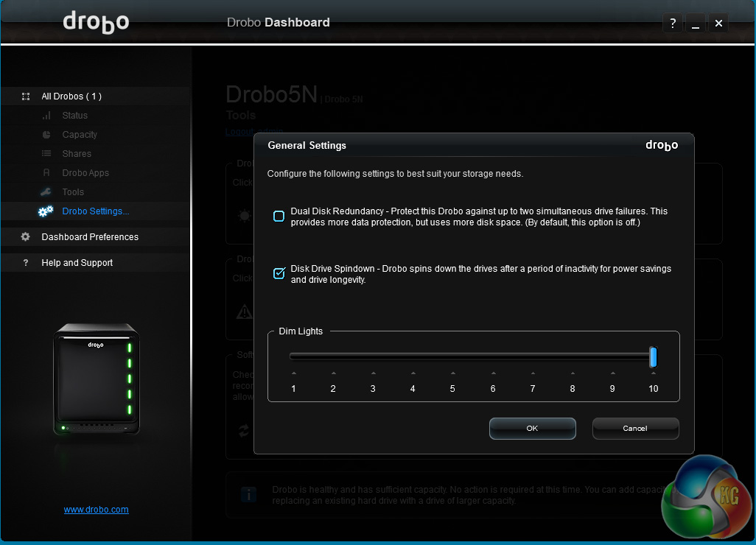Set Dim Lights slider to level 5
This screenshot has height=545, width=756.
(x=452, y=357)
